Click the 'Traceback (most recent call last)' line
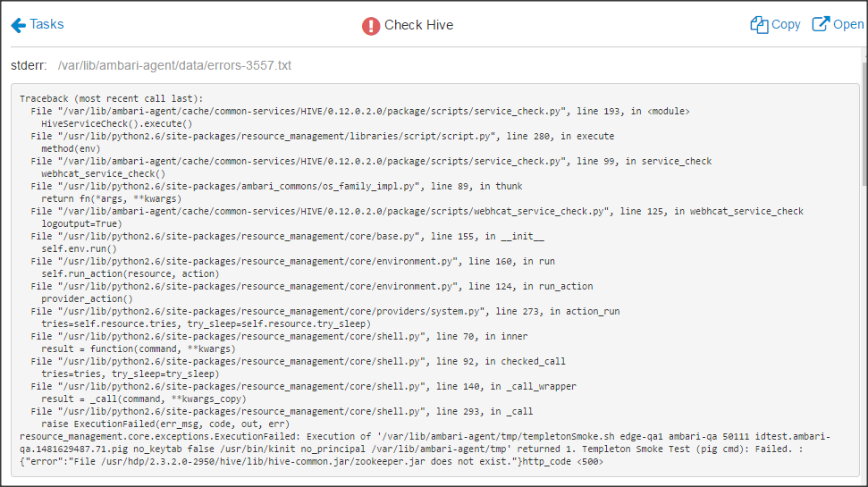The width and height of the screenshot is (868, 487). [x=112, y=98]
